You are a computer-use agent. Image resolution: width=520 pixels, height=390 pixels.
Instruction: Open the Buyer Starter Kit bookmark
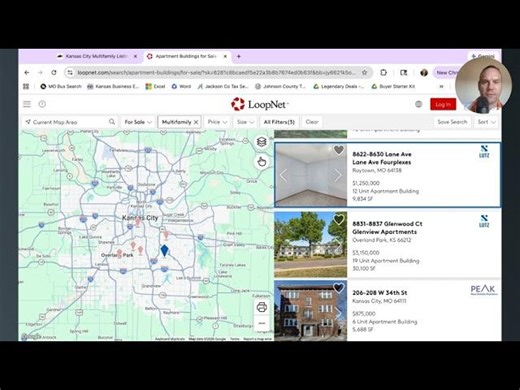point(393,86)
